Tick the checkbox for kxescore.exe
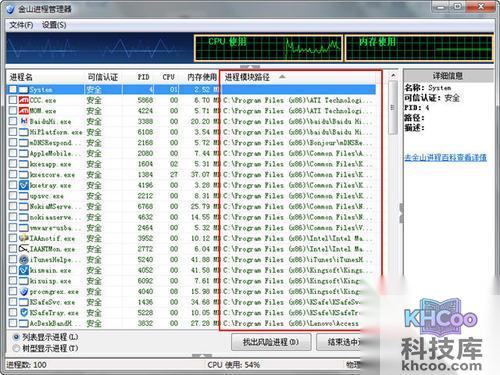This screenshot has width=500, height=375. (x=13, y=175)
